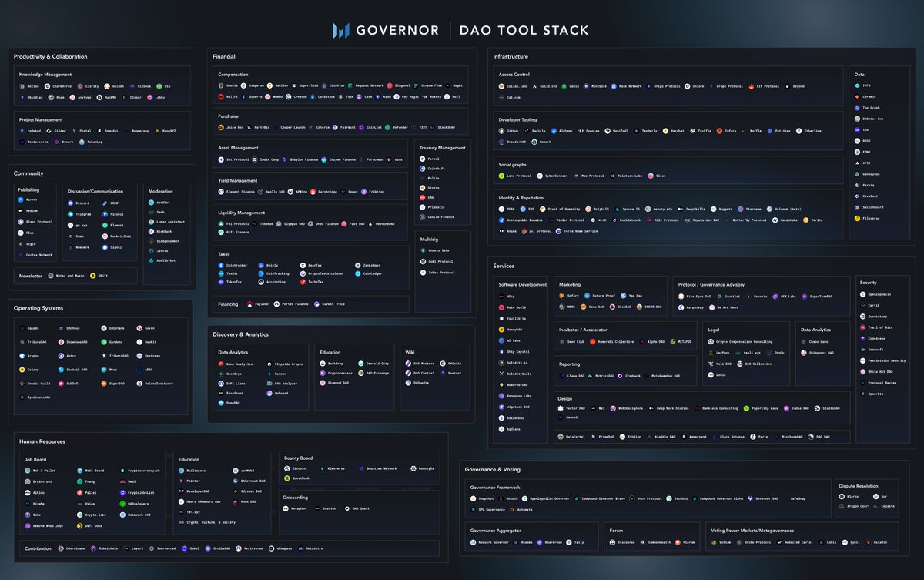Viewport: 924px width, 580px height.
Task: Click the 'Discussion/Communication' subheading
Action: tap(95, 189)
